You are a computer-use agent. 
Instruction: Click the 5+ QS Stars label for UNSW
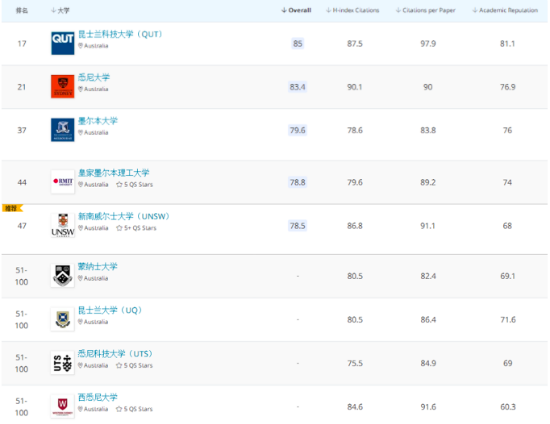pyautogui.click(x=140, y=228)
